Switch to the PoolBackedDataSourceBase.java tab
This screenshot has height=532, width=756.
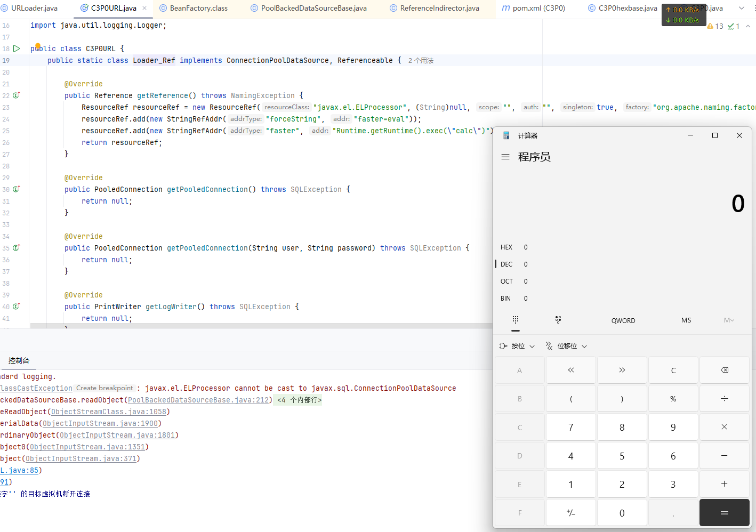(x=308, y=8)
